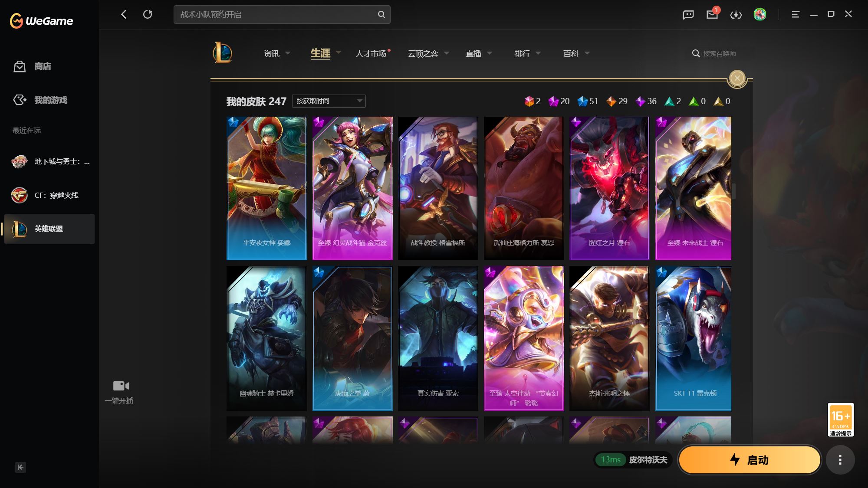Screen dimensions: 868x488
Task: Click the 一键开播 label
Action: [119, 401]
